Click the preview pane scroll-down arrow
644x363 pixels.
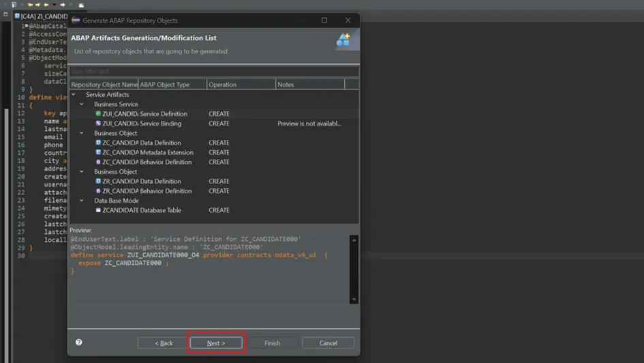coord(354,300)
